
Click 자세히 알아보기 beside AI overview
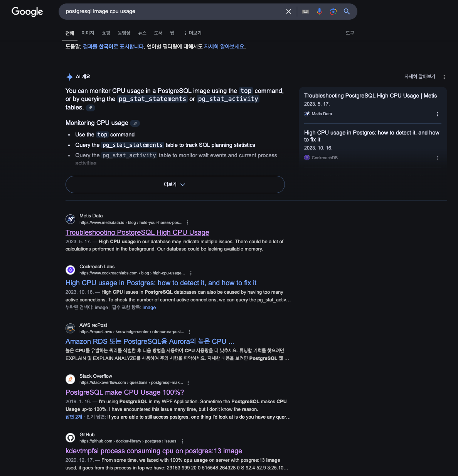click(420, 77)
